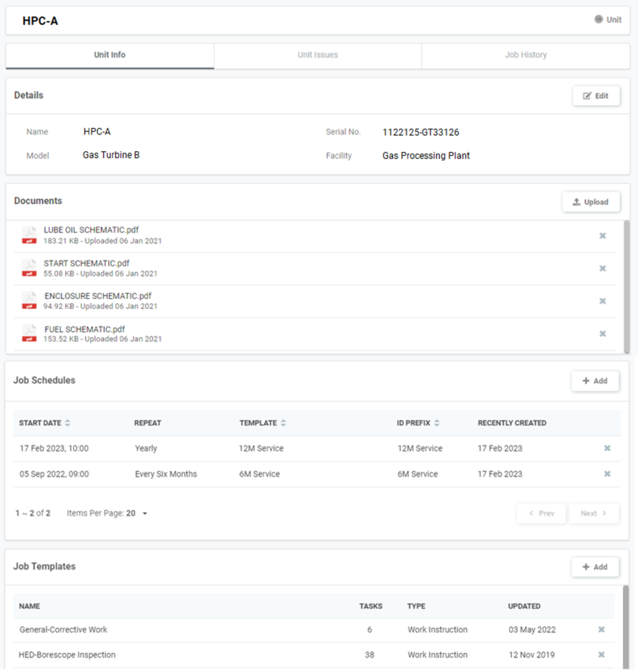Viewport: 638px width, 672px height.
Task: Delete the General-Corrective Work template
Action: coord(601,629)
